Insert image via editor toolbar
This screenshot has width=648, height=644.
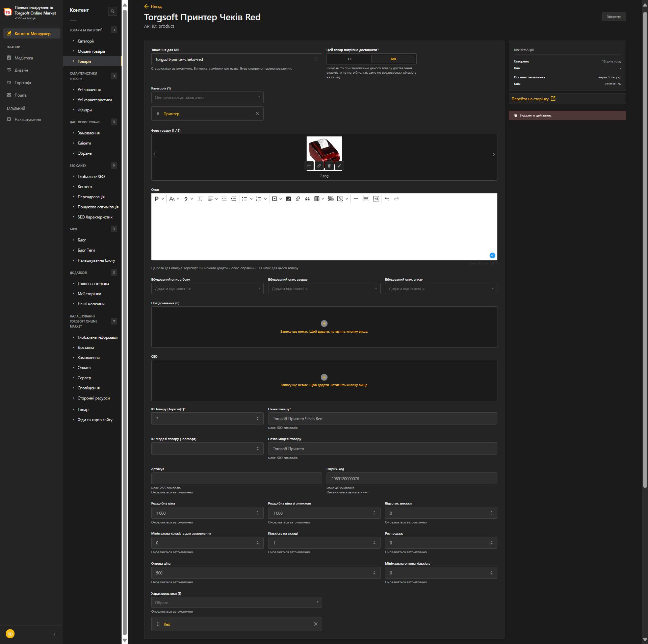pyautogui.click(x=288, y=199)
